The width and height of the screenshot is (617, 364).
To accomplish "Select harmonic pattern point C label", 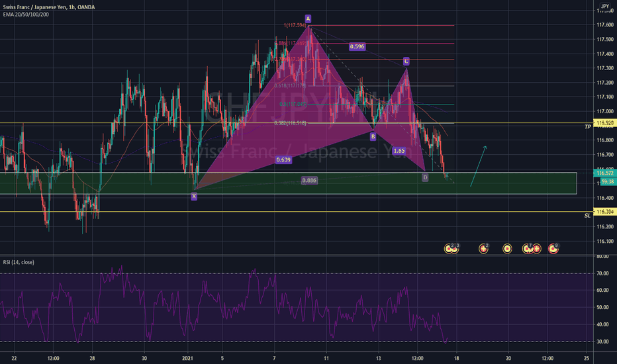I will coord(406,61).
